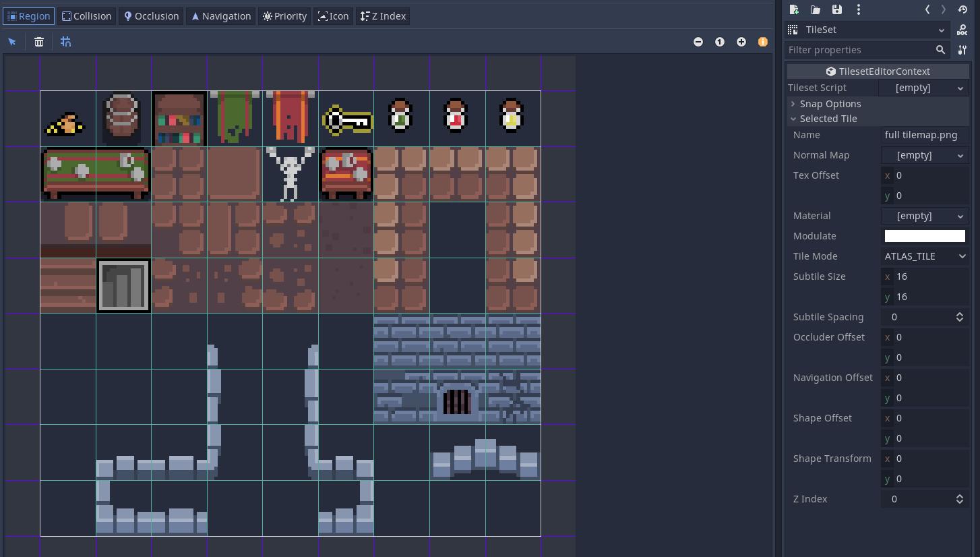
Task: Adjust Subtile Spacing stepper arrows
Action: pos(960,317)
